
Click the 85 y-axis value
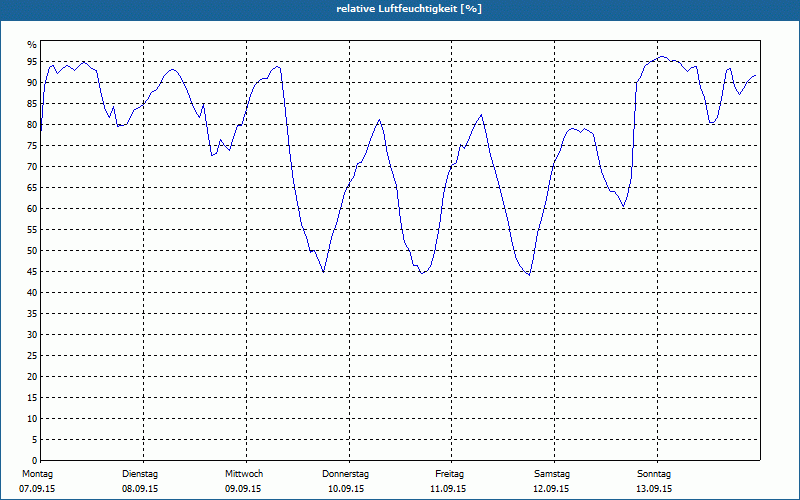click(x=32, y=104)
